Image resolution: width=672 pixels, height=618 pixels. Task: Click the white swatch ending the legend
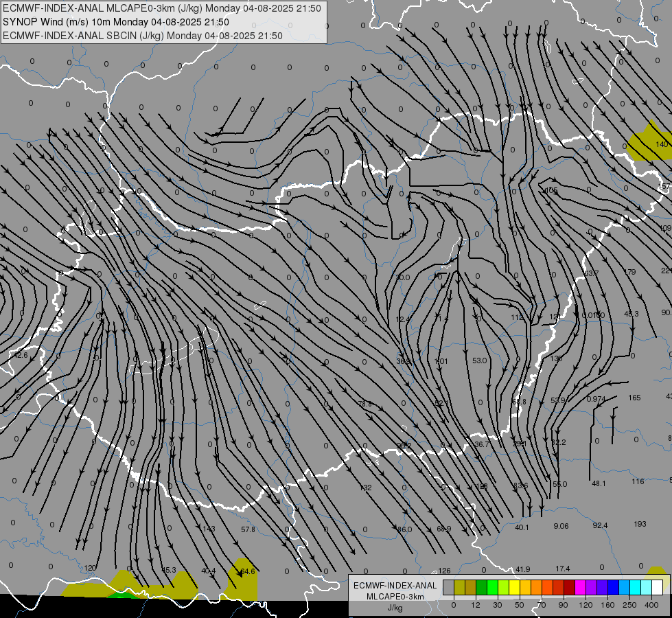[658, 587]
